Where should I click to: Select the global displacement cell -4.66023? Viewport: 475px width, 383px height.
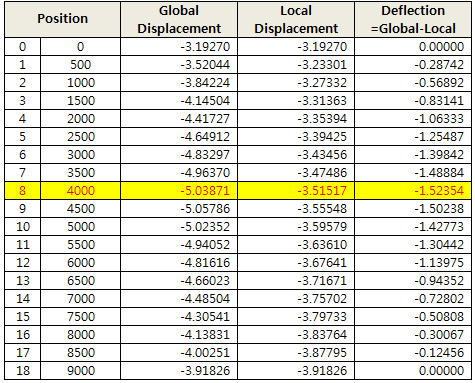179,281
